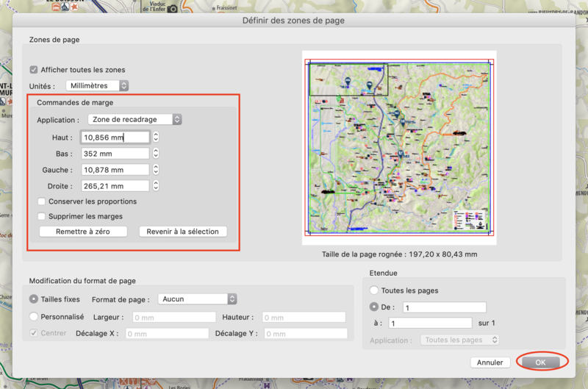
Task: Click the Bas margin input field
Action: [115, 154]
